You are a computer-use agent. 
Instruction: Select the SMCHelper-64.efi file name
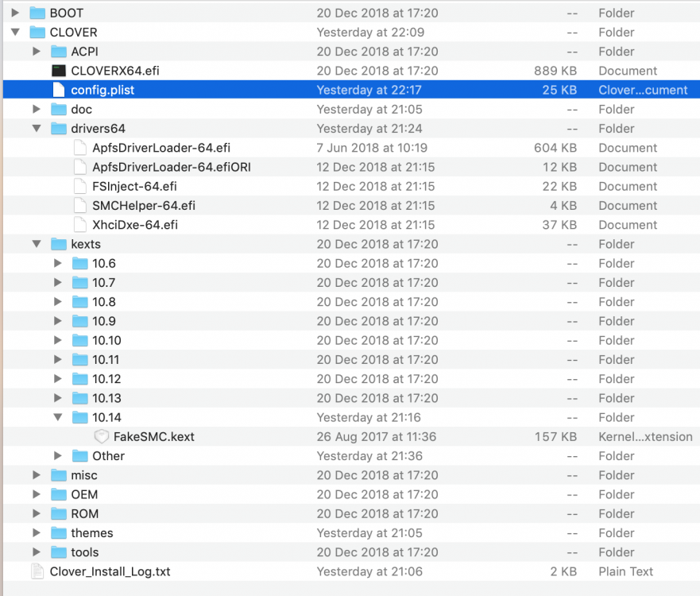click(x=144, y=205)
